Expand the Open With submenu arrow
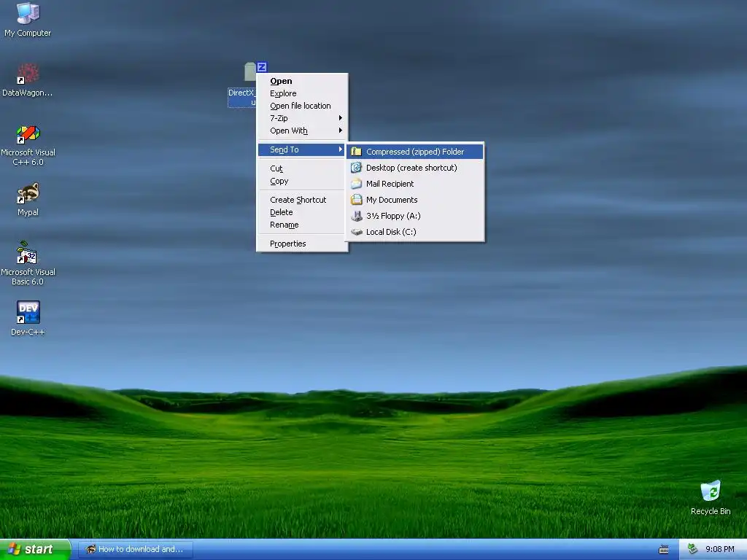The width and height of the screenshot is (747, 560). tap(340, 131)
